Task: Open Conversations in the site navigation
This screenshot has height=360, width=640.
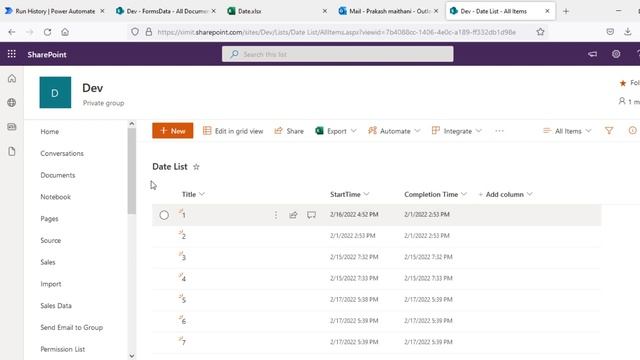Action: [62, 153]
